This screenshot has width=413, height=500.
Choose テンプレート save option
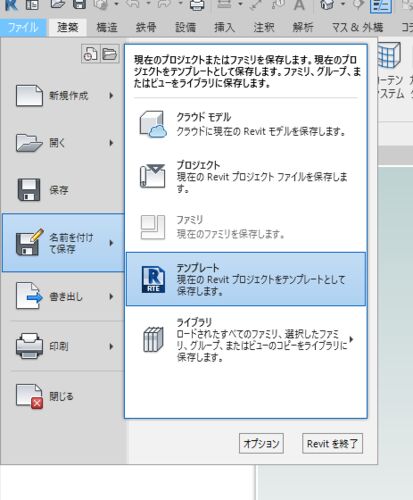[x=246, y=279]
